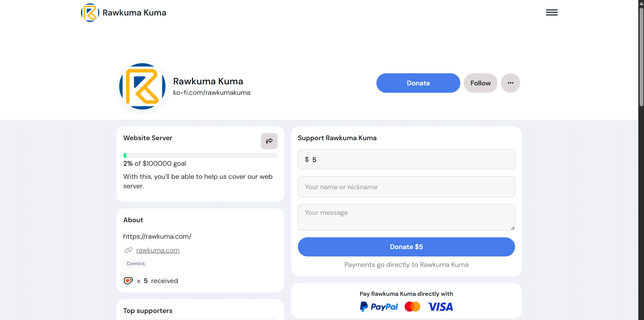Focus the name or nickname field
This screenshot has height=320, width=644.
tap(406, 187)
